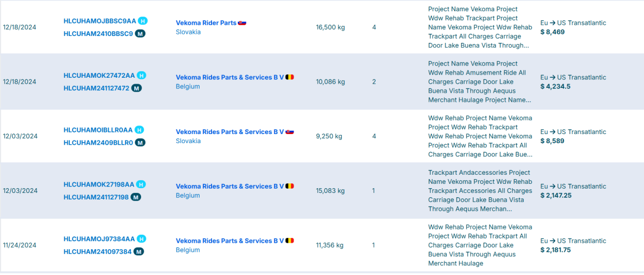Image resolution: width=644 pixels, height=275 pixels.
Task: Click the H badge beside HLCUHAMOJ97384AA
Action: [141, 239]
